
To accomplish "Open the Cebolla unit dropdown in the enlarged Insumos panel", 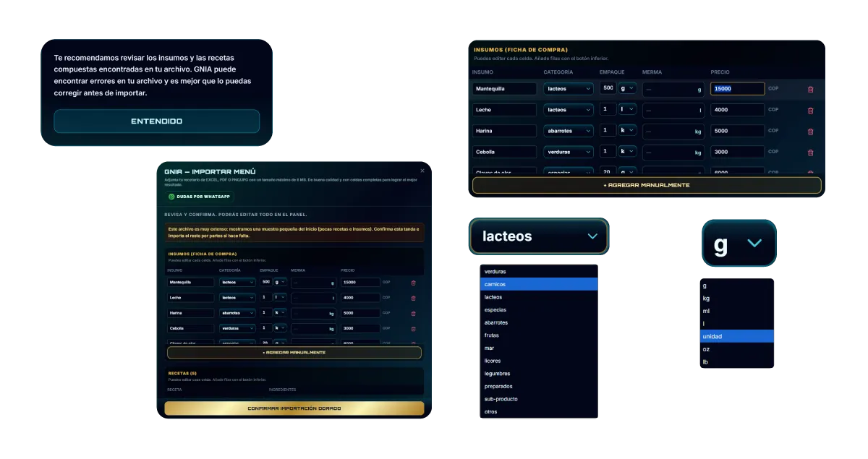I will click(x=627, y=151).
